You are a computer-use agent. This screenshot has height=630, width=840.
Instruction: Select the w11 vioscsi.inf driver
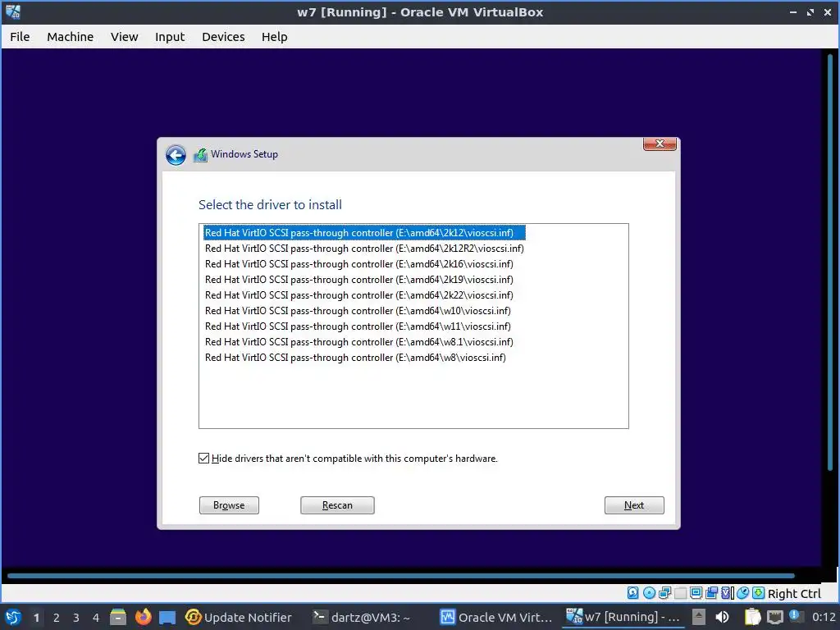point(358,326)
